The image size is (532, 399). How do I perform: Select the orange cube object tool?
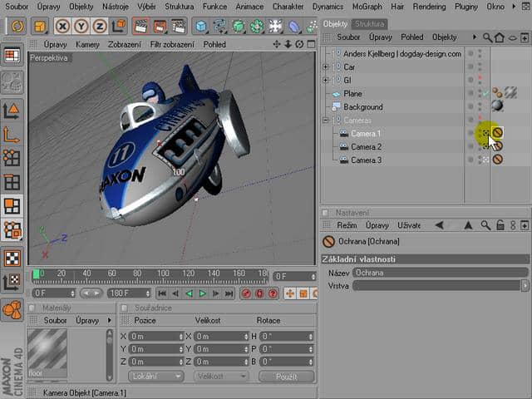pyautogui.click(x=40, y=26)
